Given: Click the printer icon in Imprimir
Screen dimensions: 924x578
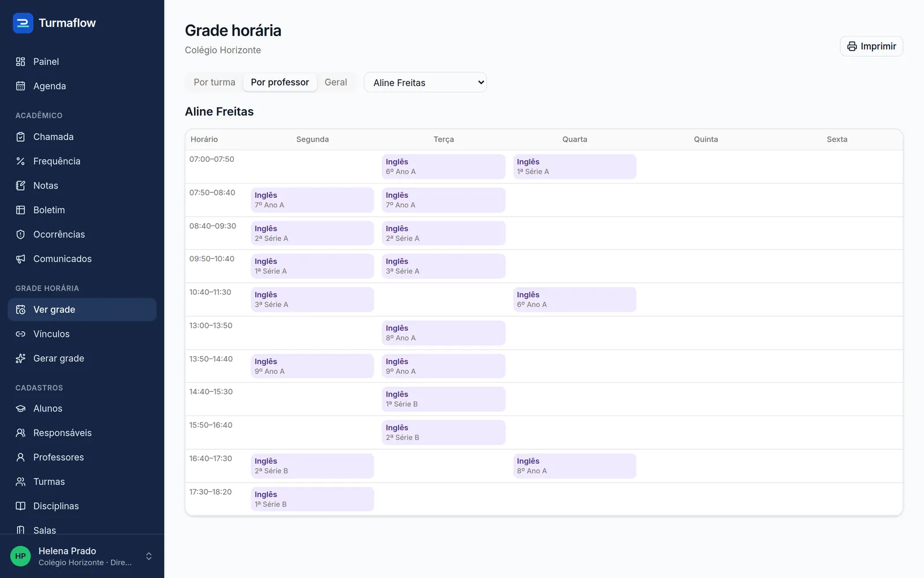Looking at the screenshot, I should tap(852, 46).
